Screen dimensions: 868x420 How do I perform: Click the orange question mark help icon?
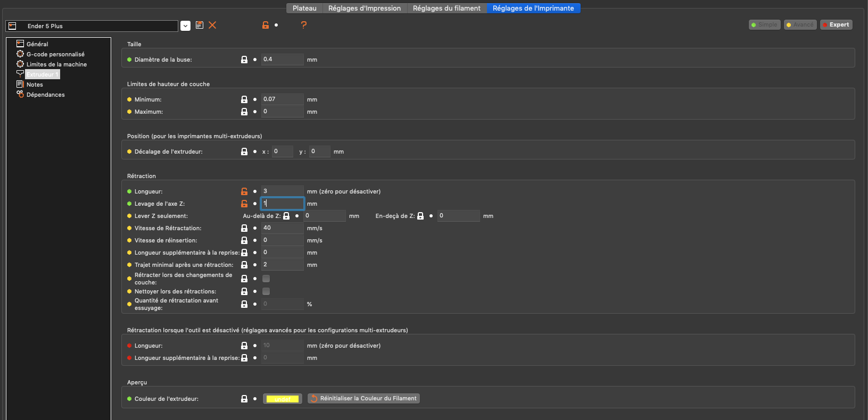click(x=304, y=25)
